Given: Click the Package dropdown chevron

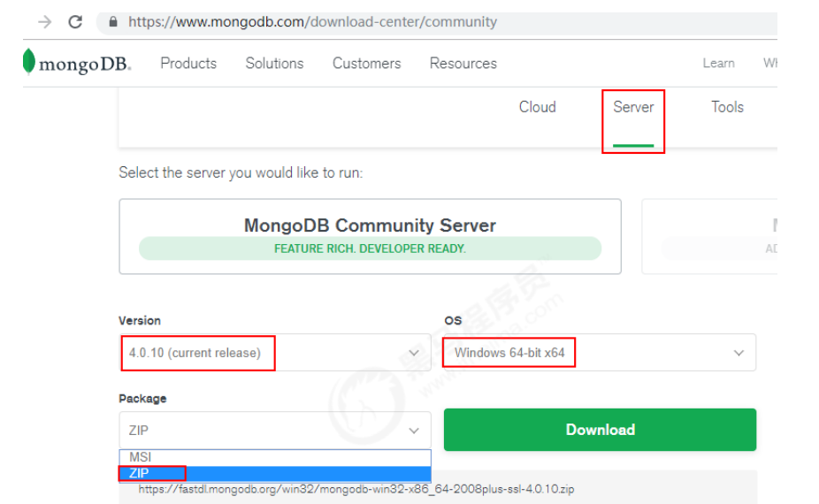Looking at the screenshot, I should click(414, 431).
